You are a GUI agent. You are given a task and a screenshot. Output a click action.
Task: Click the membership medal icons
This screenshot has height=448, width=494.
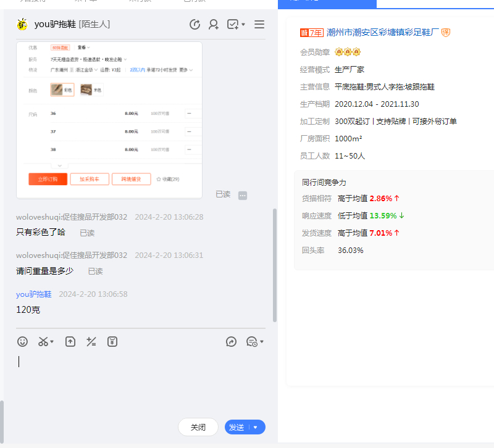pos(348,52)
